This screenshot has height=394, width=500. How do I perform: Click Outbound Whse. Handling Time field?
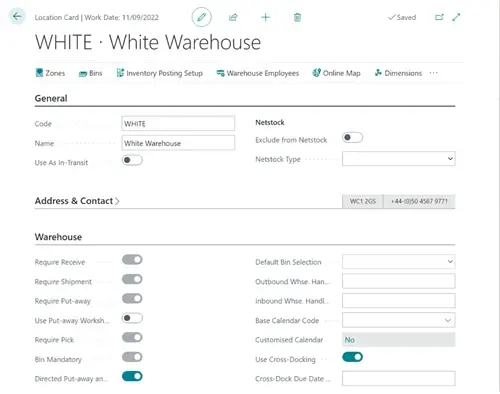coord(399,281)
